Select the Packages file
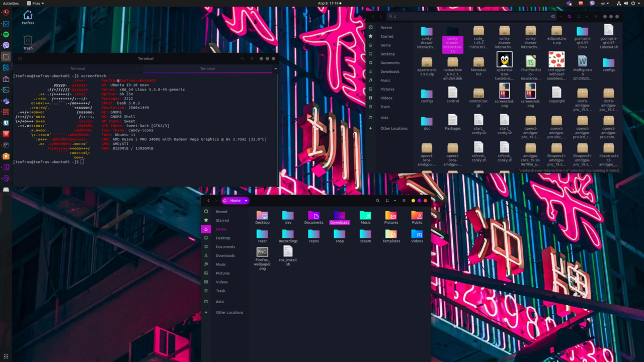Image resolution: width=644 pixels, height=362 pixels. (452, 122)
